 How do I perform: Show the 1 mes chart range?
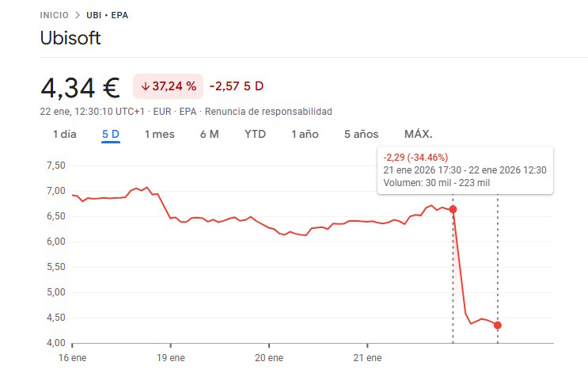point(159,134)
